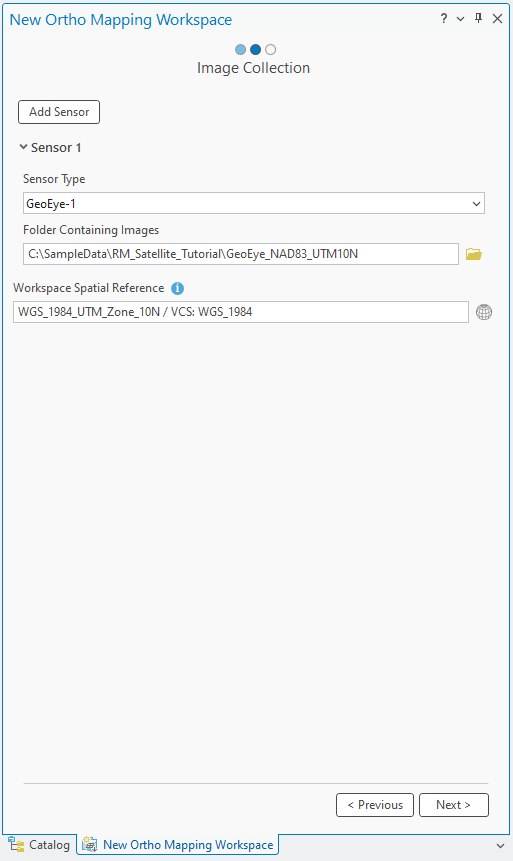Click the Catalog tab icon
This screenshot has width=513, height=861.
pos(16,844)
